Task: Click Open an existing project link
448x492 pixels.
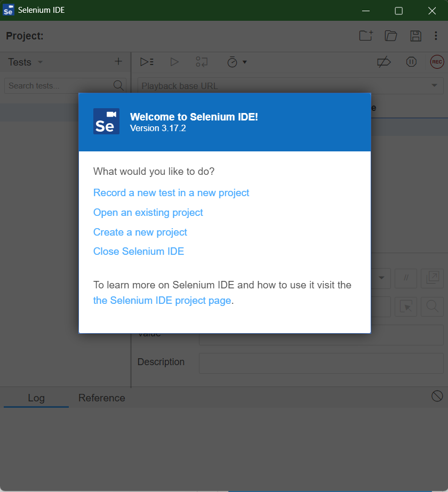Action: 148,213
